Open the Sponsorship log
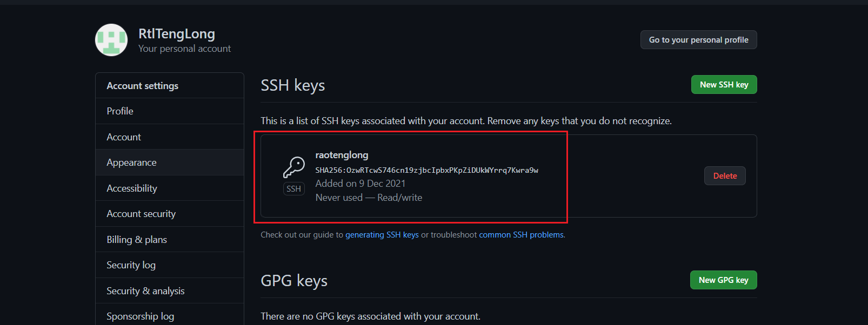The height and width of the screenshot is (325, 868). (140, 316)
